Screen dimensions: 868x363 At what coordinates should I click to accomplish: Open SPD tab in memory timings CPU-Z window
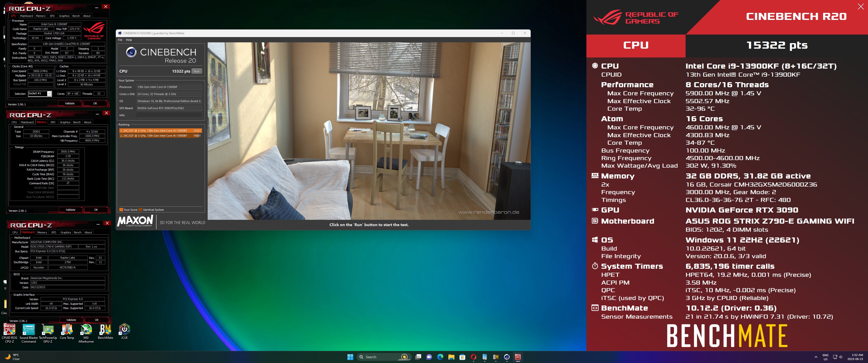click(53, 122)
